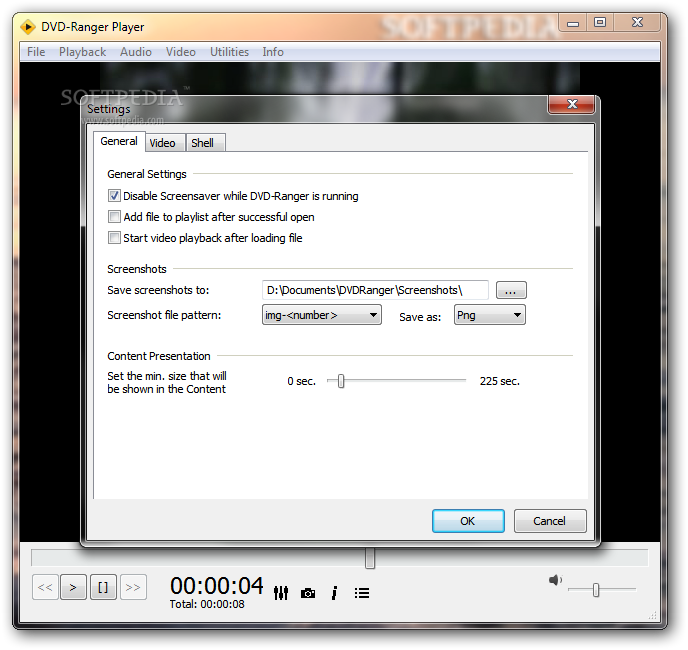This screenshot has height=650, width=688.
Task: Click the 00:00:04 elapsed time display
Action: coord(216,585)
